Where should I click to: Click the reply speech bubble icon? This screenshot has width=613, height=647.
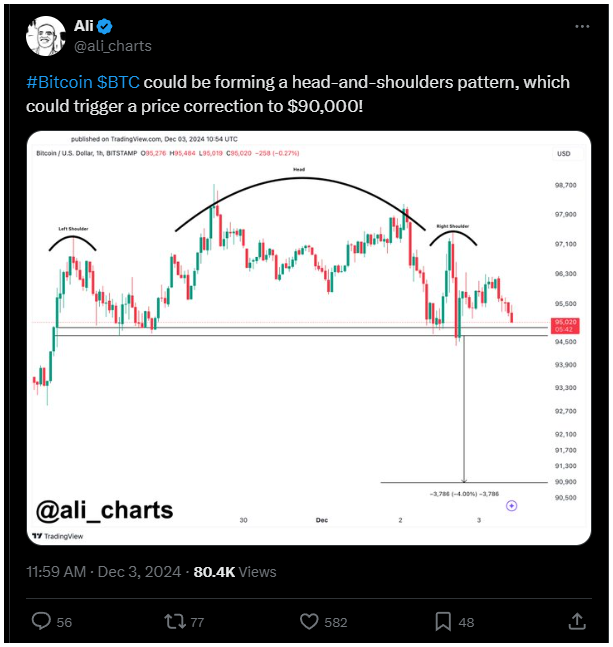[41, 621]
